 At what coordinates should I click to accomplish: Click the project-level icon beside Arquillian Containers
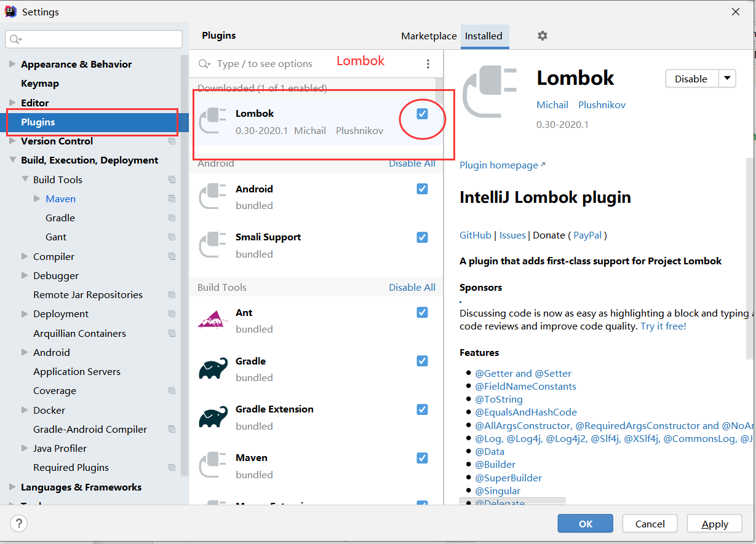(172, 333)
